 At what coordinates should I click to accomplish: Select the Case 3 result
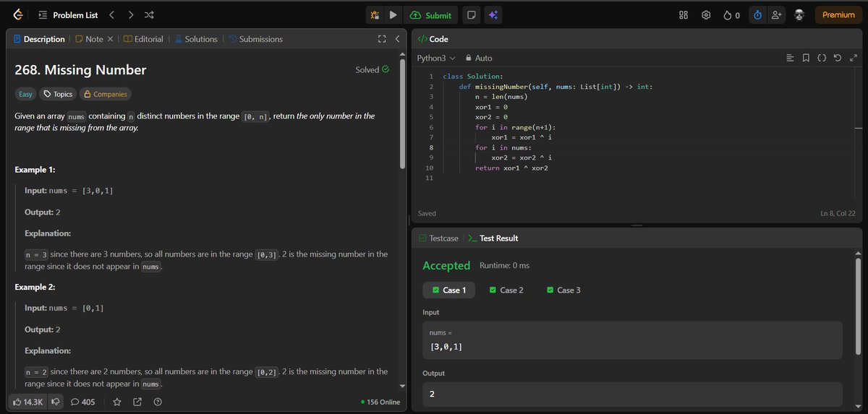[x=563, y=290]
